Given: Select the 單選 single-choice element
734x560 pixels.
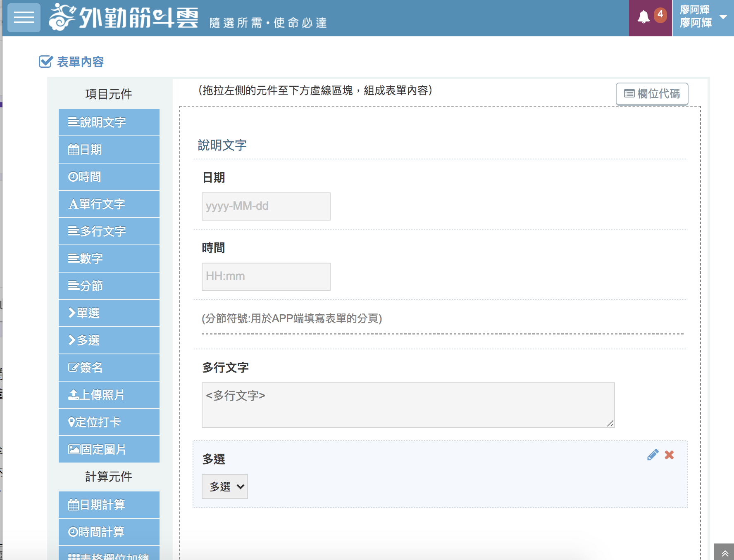Looking at the screenshot, I should coord(108,313).
